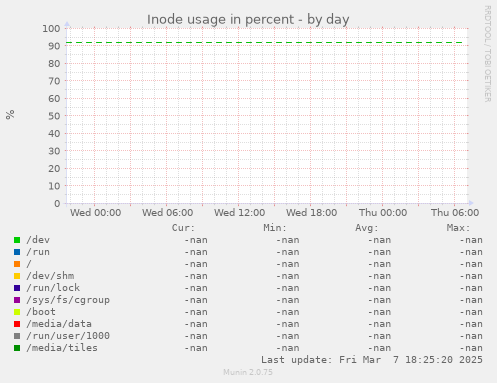
Task: Click the red /media/data legend swatch
Action: point(17,324)
